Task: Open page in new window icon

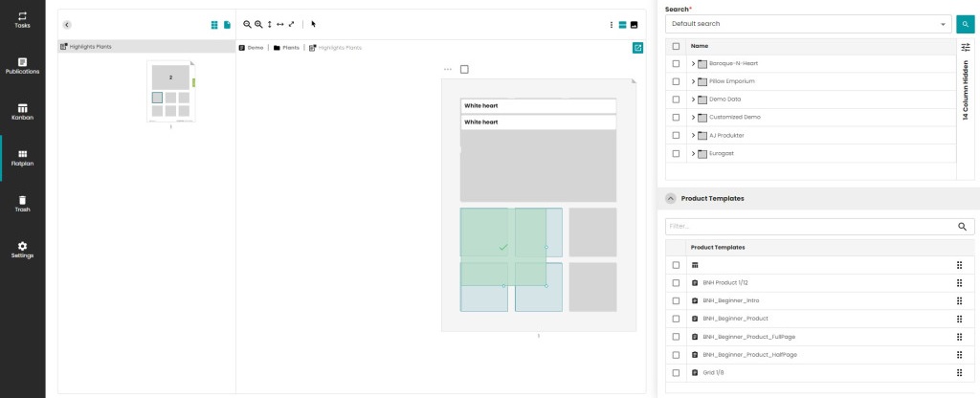Action: pyautogui.click(x=637, y=47)
